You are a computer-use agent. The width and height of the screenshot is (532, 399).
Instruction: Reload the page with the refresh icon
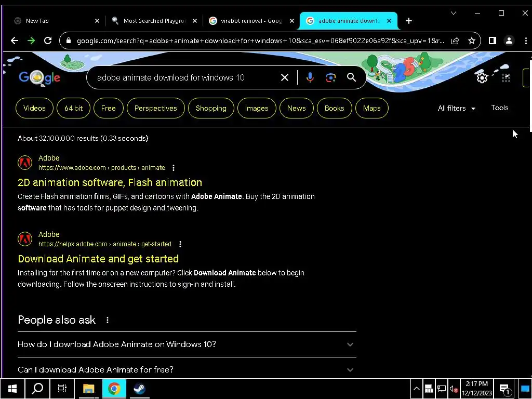point(48,41)
